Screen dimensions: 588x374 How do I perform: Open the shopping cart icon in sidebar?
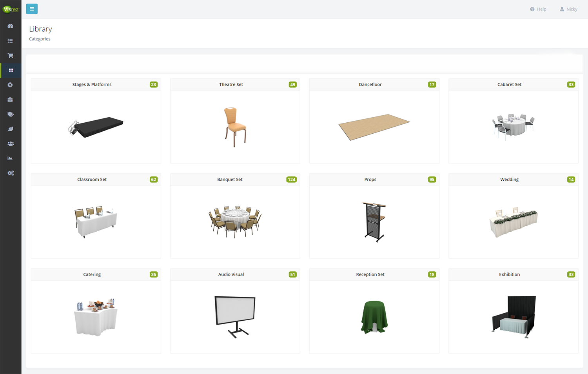pyautogui.click(x=11, y=56)
